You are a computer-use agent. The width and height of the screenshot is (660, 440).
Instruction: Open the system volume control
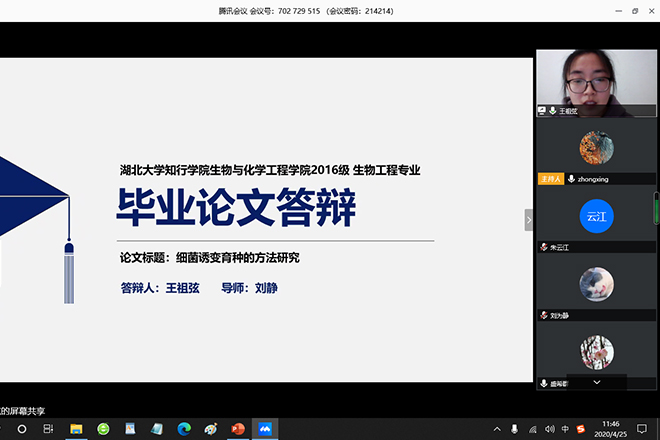(x=548, y=429)
